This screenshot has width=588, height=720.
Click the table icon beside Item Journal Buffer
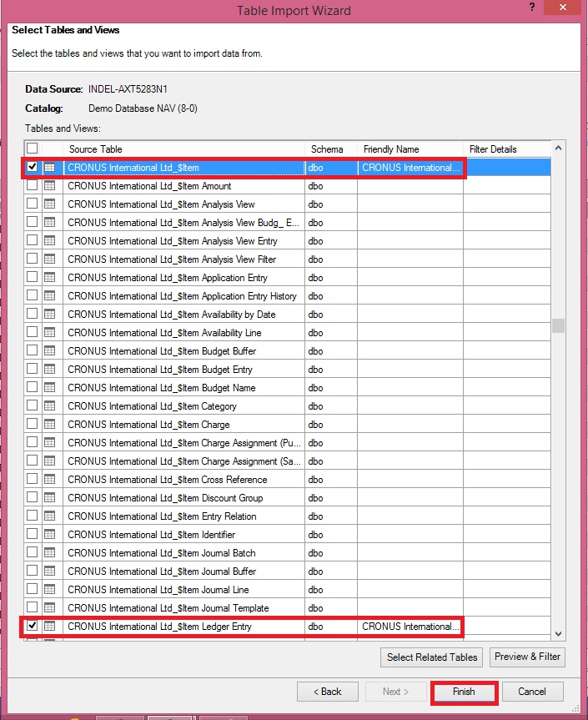coord(49,571)
